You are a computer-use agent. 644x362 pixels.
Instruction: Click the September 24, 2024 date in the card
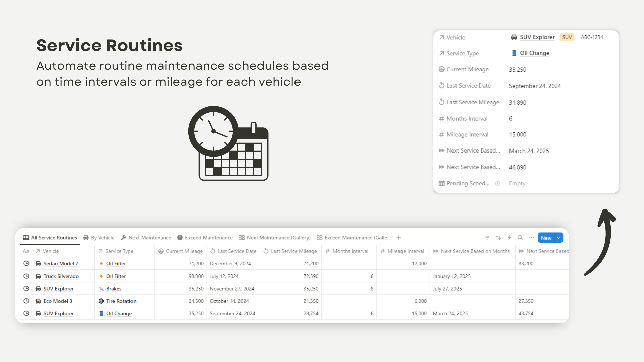535,86
